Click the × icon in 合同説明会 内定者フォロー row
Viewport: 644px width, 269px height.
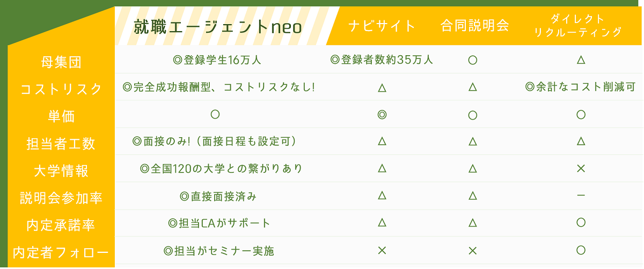(x=473, y=250)
